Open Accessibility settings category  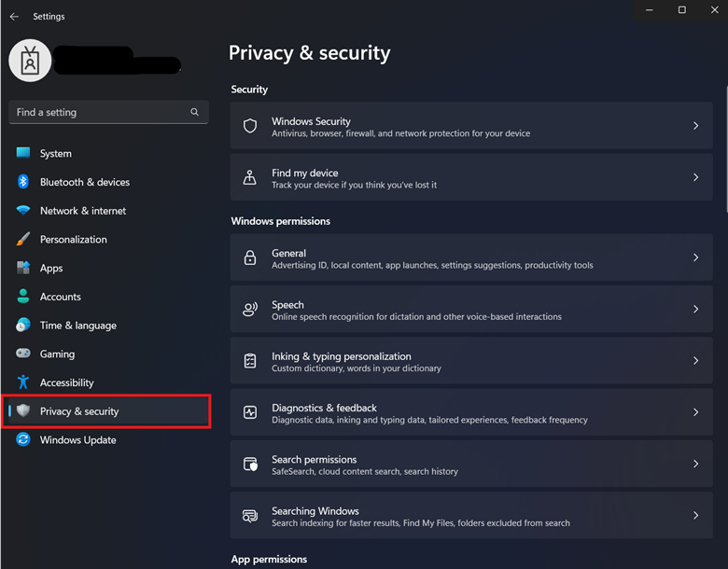[108, 382]
